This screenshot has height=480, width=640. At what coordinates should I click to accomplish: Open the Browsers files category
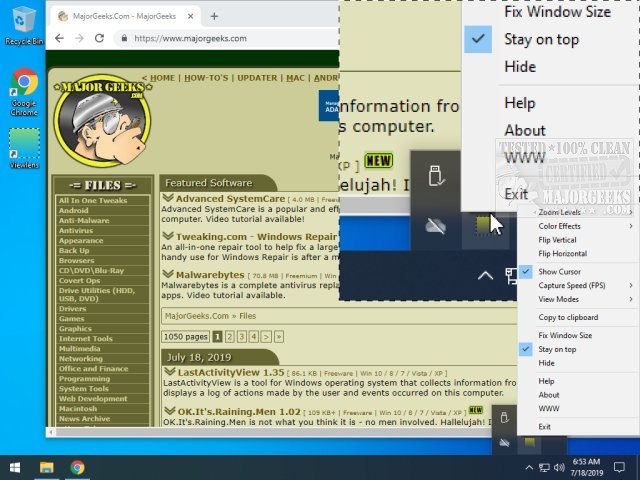pos(76,260)
